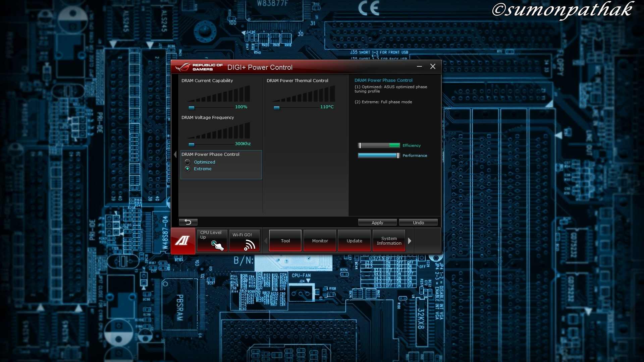Click the Performance indicator bar
644x362 pixels.
click(x=379, y=156)
